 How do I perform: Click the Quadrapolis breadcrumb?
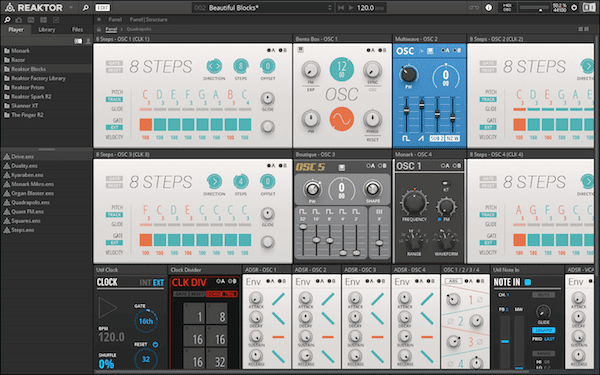139,29
